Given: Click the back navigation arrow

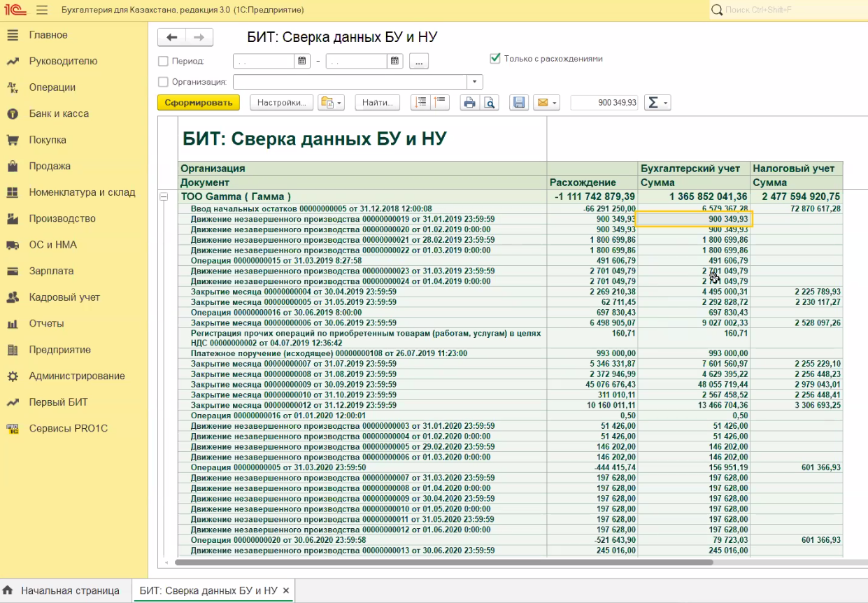Looking at the screenshot, I should [x=172, y=38].
